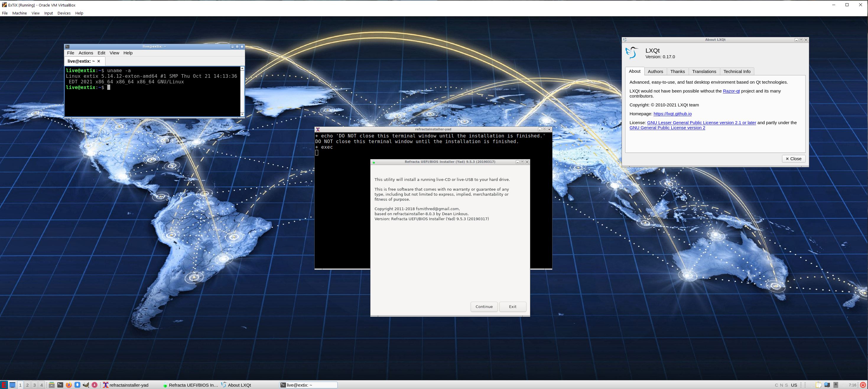The height and width of the screenshot is (389, 868).
Task: Switch to virtual desktop 4
Action: [x=41, y=385]
